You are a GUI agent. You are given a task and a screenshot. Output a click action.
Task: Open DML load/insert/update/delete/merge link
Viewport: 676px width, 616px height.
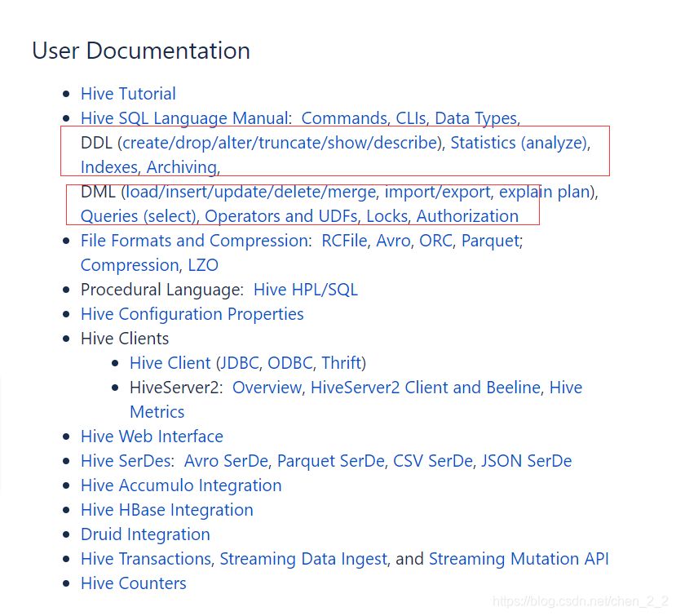[x=250, y=192]
